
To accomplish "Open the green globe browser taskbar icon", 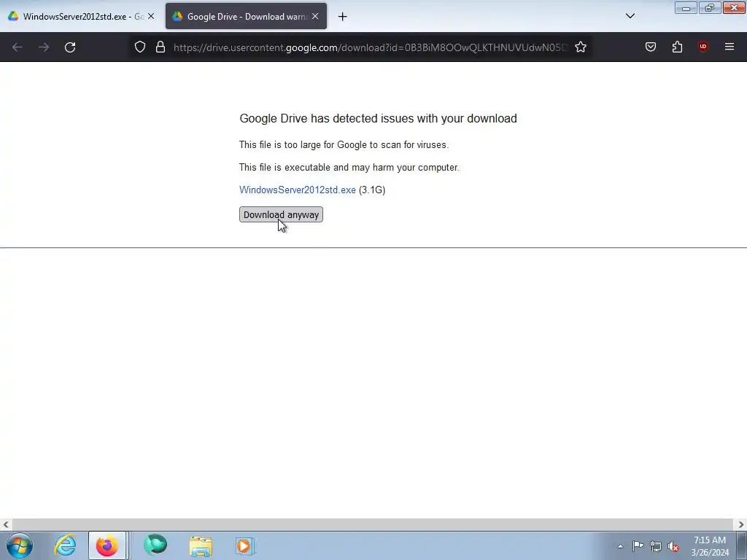I will tap(155, 545).
